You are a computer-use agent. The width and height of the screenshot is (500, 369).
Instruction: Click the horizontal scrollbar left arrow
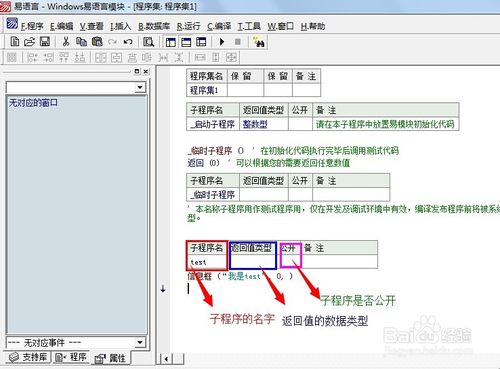click(166, 359)
